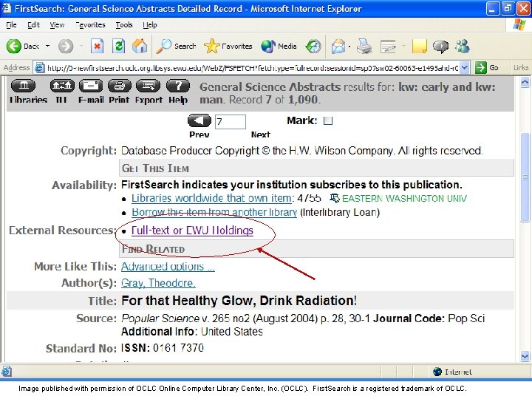Open the Mail button dropdown arrow
Screen dimensions: 532x399
click(349, 46)
